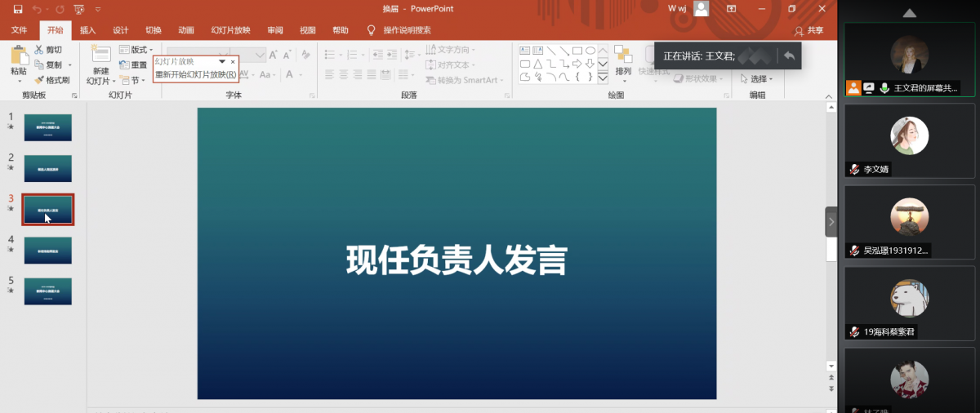Select slide 4 thumbnail in slide panel

coord(48,250)
